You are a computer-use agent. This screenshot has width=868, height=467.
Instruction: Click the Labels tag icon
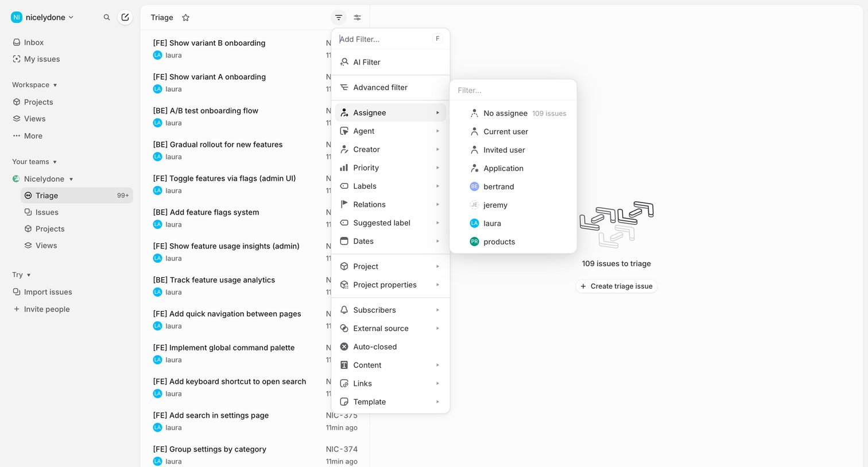point(344,186)
